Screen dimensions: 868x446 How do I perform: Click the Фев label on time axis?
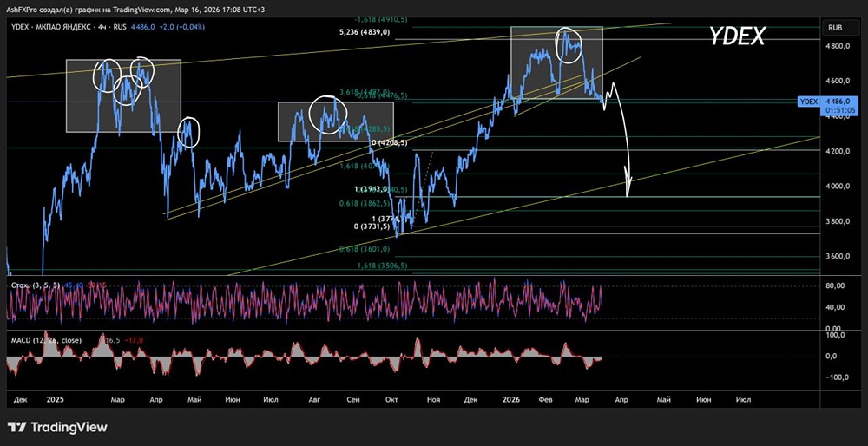point(547,399)
